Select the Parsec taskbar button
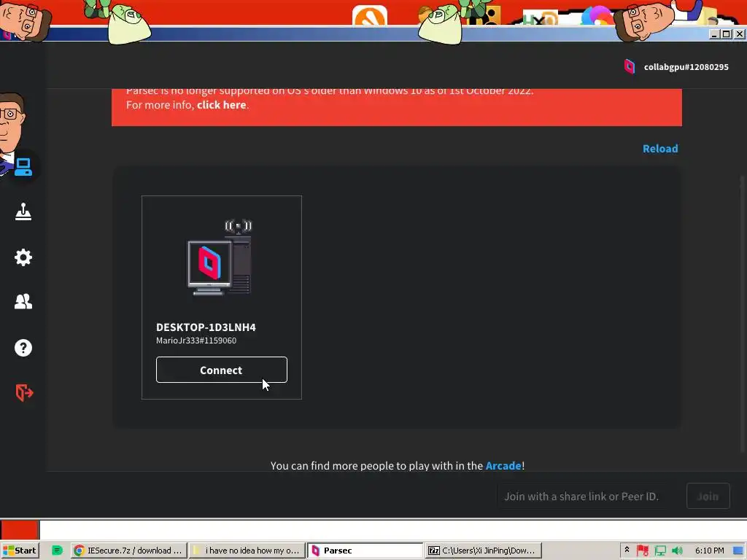This screenshot has width=747, height=560. pyautogui.click(x=365, y=551)
